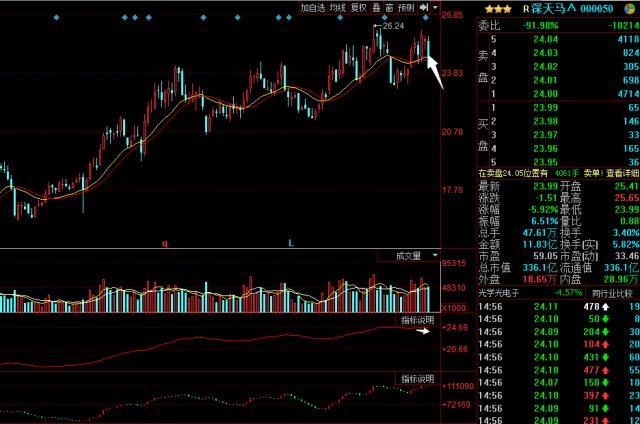
Task: Click buy level 5 price 23.95
Action: click(545, 162)
